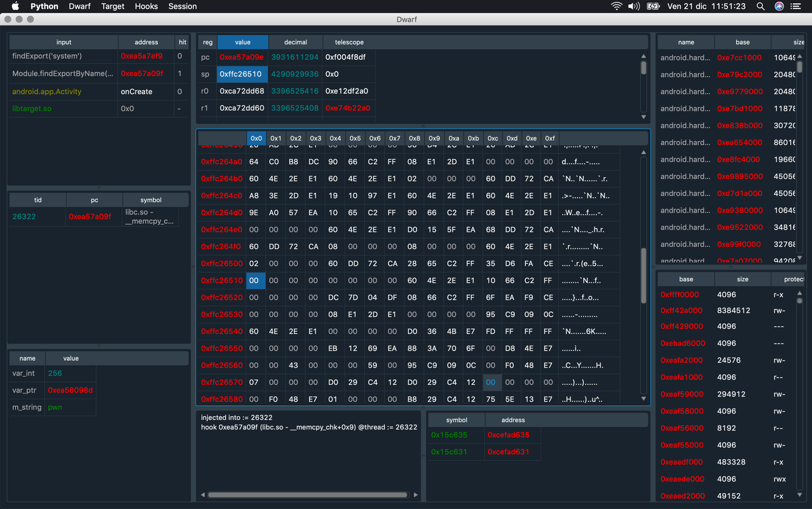This screenshot has width=812, height=509.
Task: Click hex view column header 0x0
Action: [256, 138]
